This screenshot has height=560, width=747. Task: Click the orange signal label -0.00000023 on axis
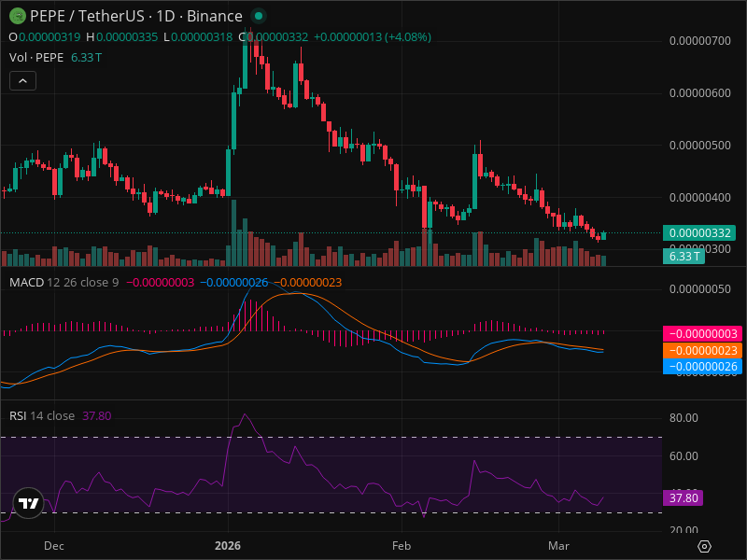pyautogui.click(x=702, y=351)
